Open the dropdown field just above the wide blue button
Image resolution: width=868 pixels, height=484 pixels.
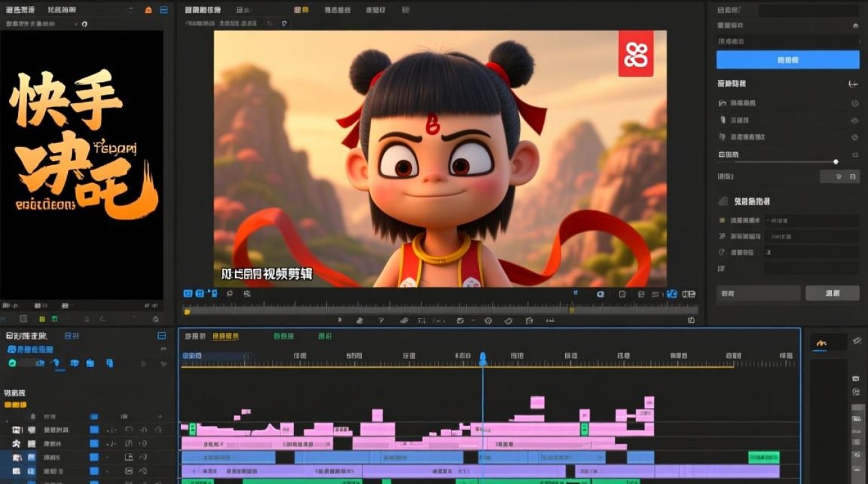point(787,41)
